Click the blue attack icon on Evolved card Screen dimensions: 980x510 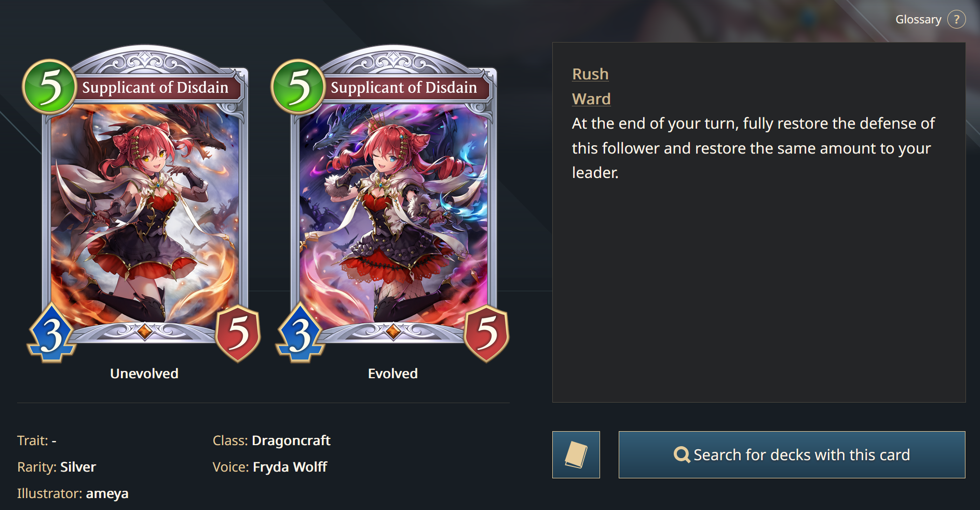(300, 334)
